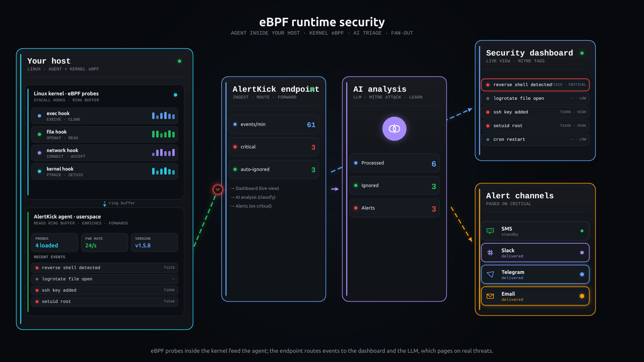The image size is (644, 362).
Task: Select reverse shell detected in agent recent events
Action: click(105, 268)
